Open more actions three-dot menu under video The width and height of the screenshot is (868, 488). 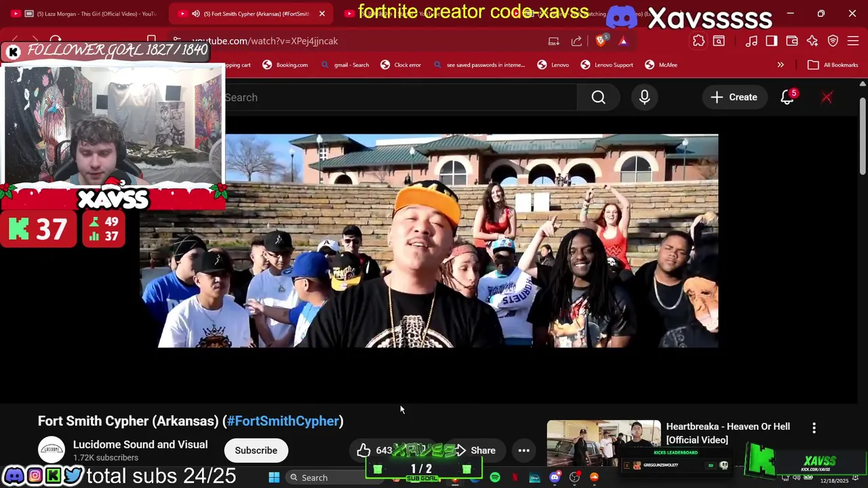(524, 451)
